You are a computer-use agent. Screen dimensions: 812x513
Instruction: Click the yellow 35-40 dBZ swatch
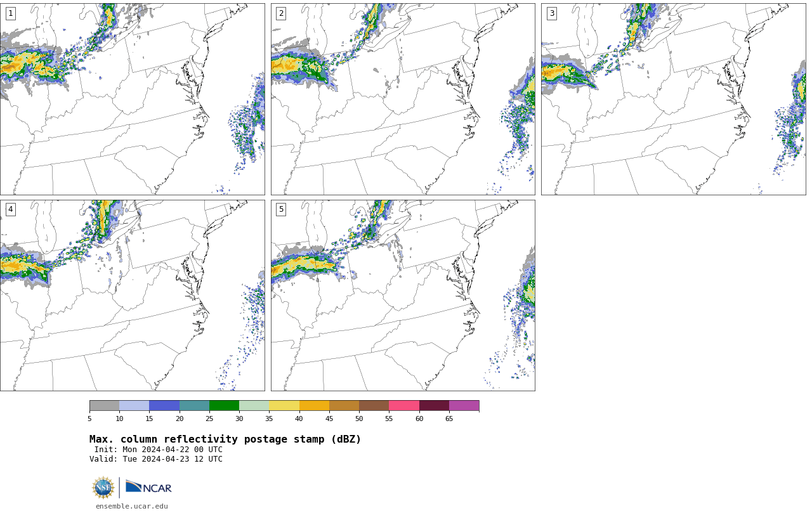click(284, 406)
